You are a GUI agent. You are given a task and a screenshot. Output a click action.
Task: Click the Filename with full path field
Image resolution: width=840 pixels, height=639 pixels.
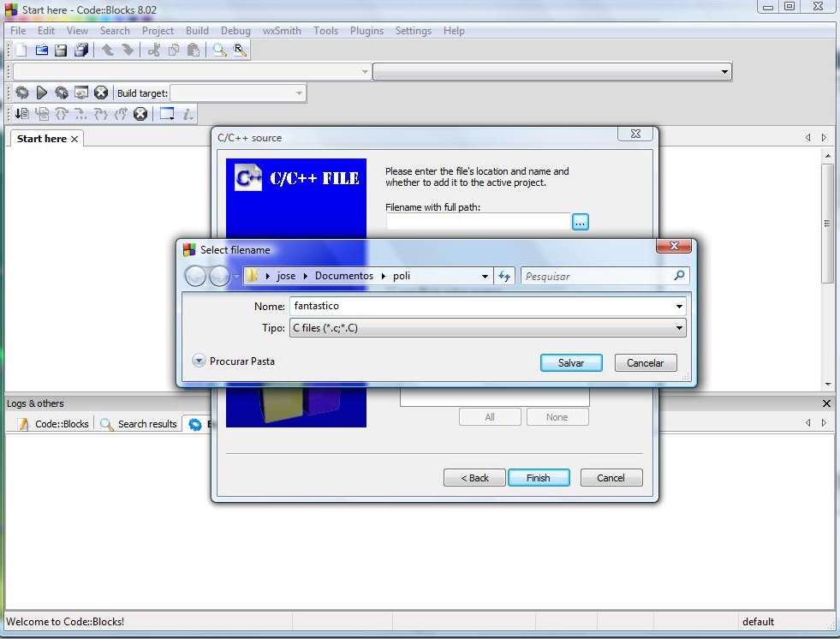tap(478, 221)
